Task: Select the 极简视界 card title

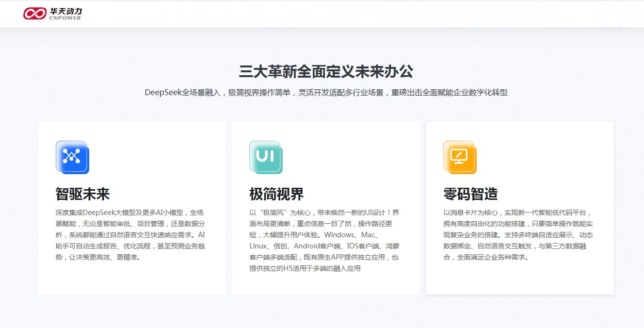Action: pos(276,194)
